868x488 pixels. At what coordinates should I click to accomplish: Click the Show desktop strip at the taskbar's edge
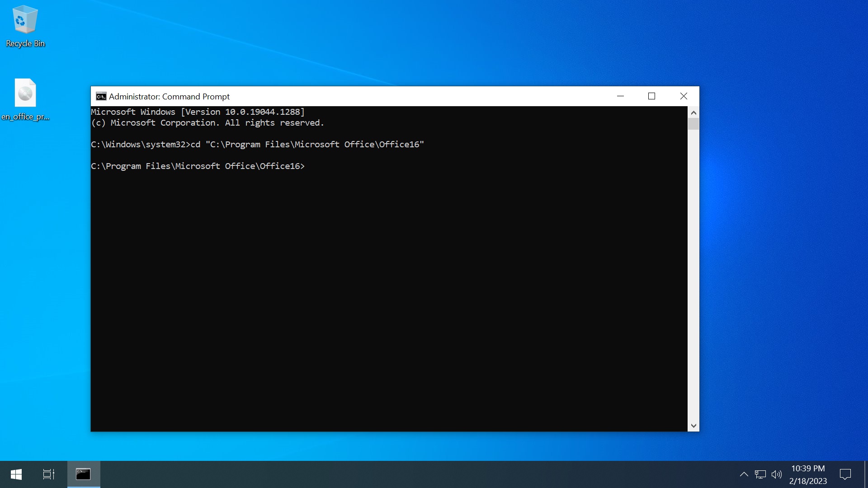tap(866, 474)
